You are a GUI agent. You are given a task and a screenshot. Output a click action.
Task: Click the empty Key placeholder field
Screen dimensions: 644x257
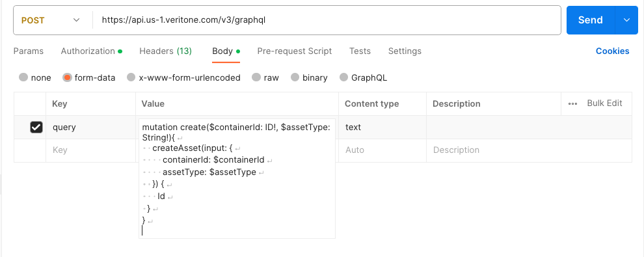point(91,150)
